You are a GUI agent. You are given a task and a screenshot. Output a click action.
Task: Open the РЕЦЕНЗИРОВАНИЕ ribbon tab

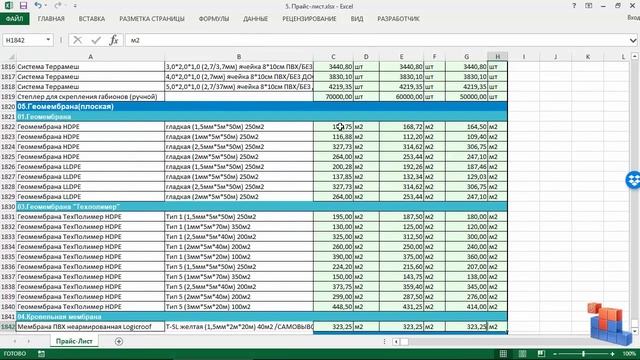coord(309,19)
